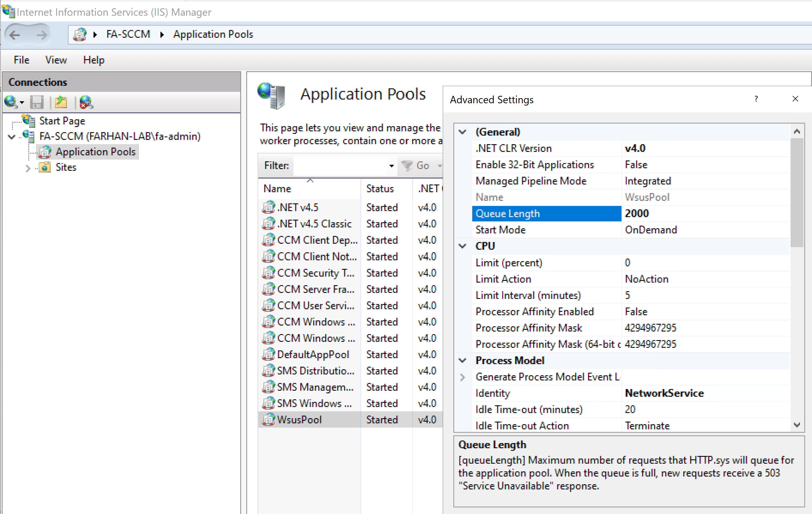812x514 pixels.
Task: Click the Forward navigation arrow
Action: pos(42,35)
